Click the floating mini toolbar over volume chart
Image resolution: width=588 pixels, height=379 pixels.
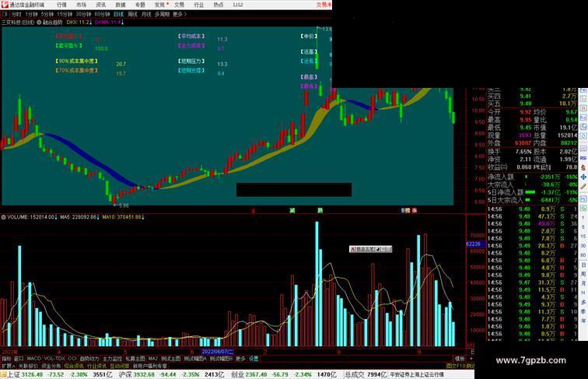click(370, 249)
